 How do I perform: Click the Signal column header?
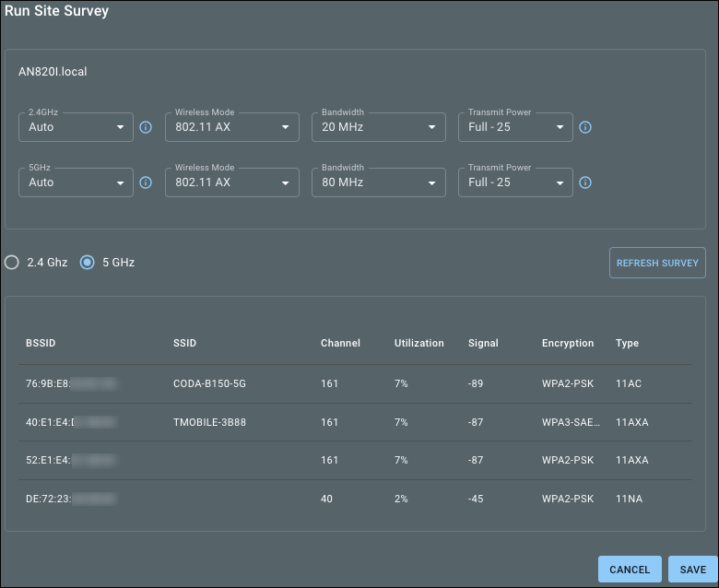click(483, 343)
